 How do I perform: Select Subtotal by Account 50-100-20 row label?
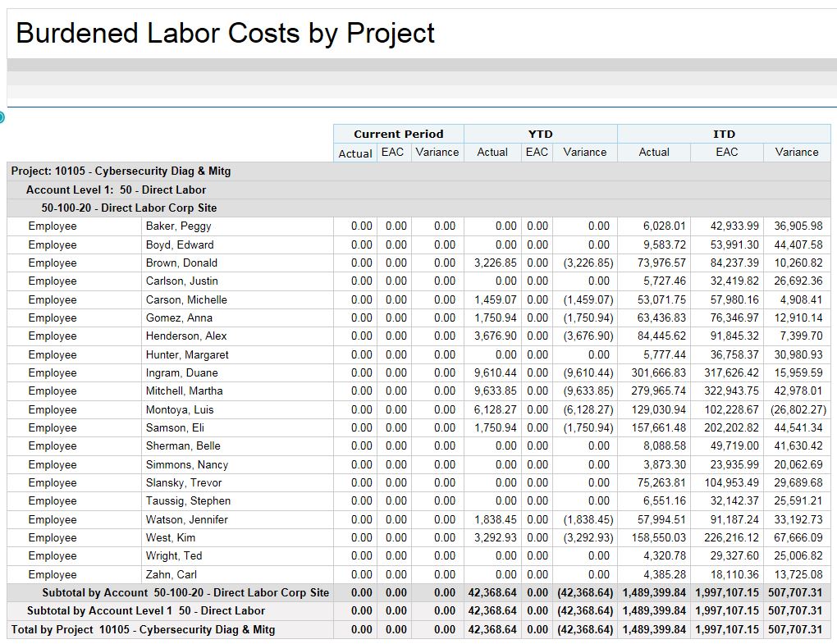(x=185, y=592)
